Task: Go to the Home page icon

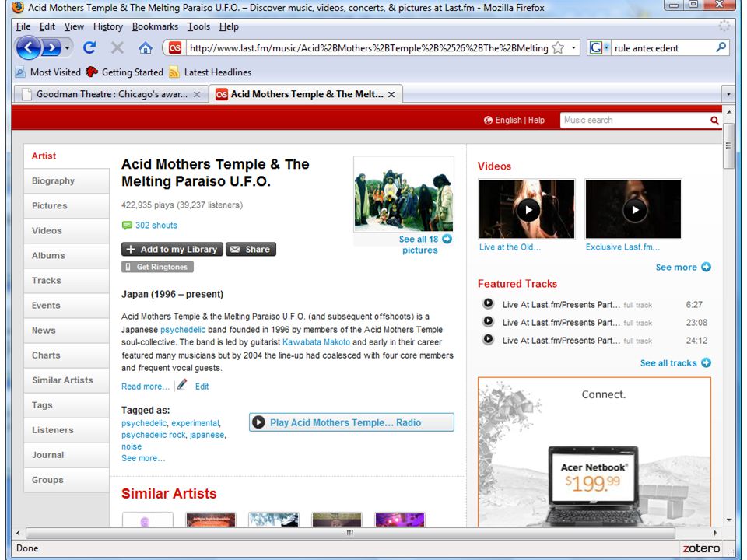Action: tap(146, 47)
